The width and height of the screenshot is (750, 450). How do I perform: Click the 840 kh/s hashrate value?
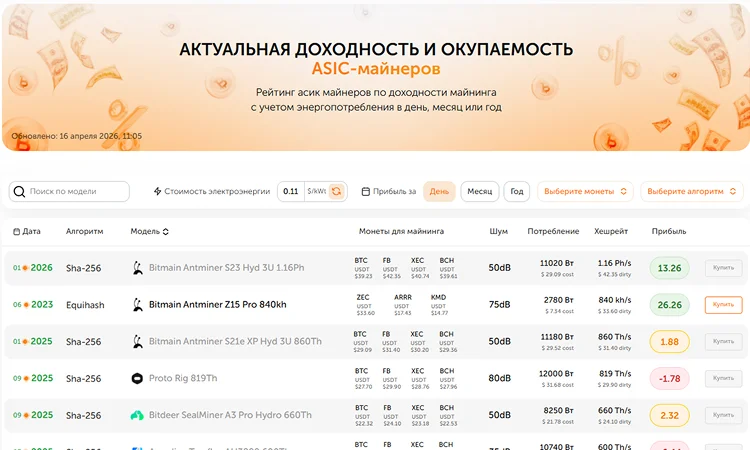(615, 300)
